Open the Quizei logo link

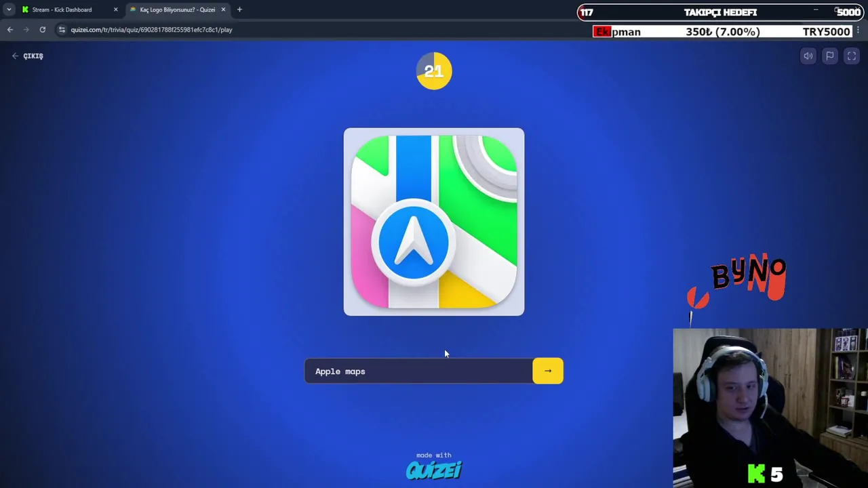pyautogui.click(x=434, y=470)
